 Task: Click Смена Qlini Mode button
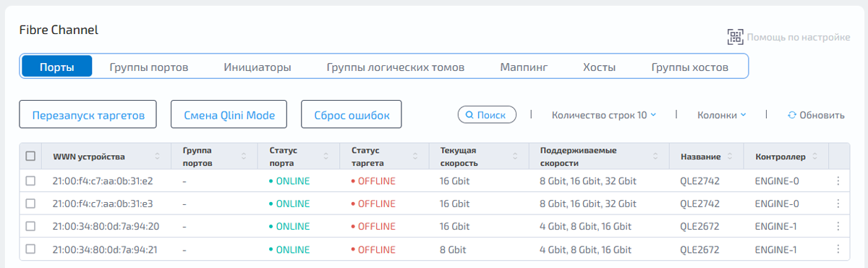(x=229, y=114)
